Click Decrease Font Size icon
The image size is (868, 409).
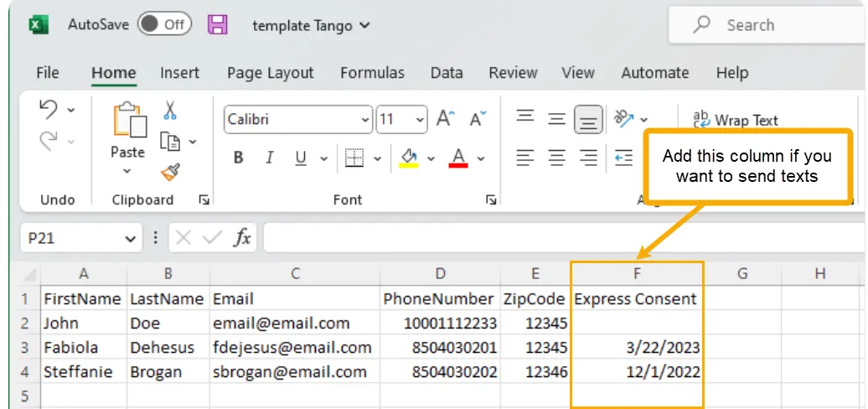point(478,118)
